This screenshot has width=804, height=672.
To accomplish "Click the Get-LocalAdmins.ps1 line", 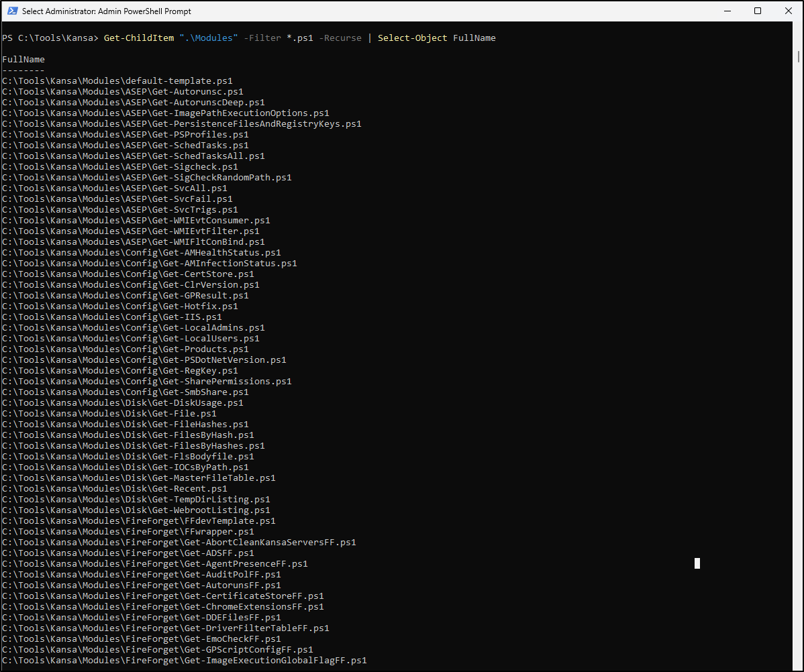I will click(x=134, y=328).
